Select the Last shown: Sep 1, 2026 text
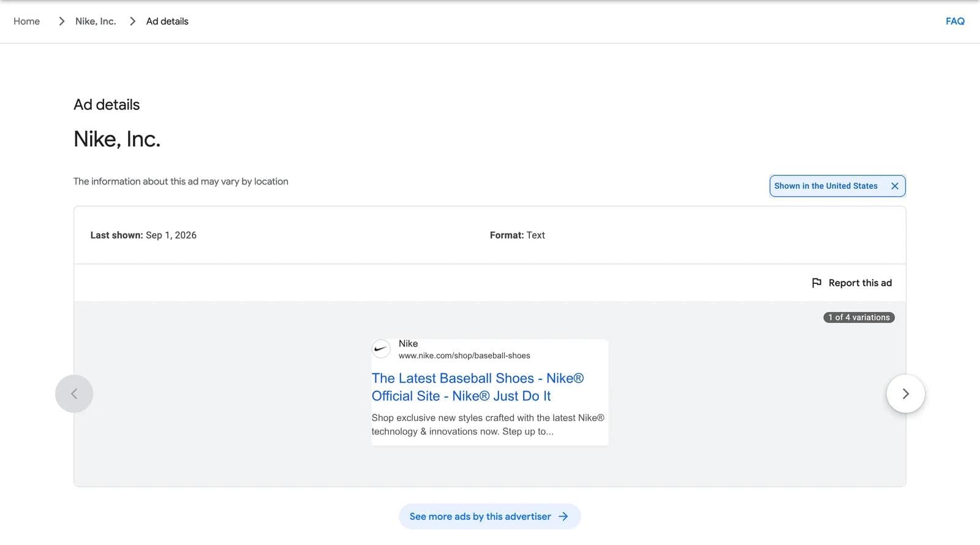 (143, 235)
